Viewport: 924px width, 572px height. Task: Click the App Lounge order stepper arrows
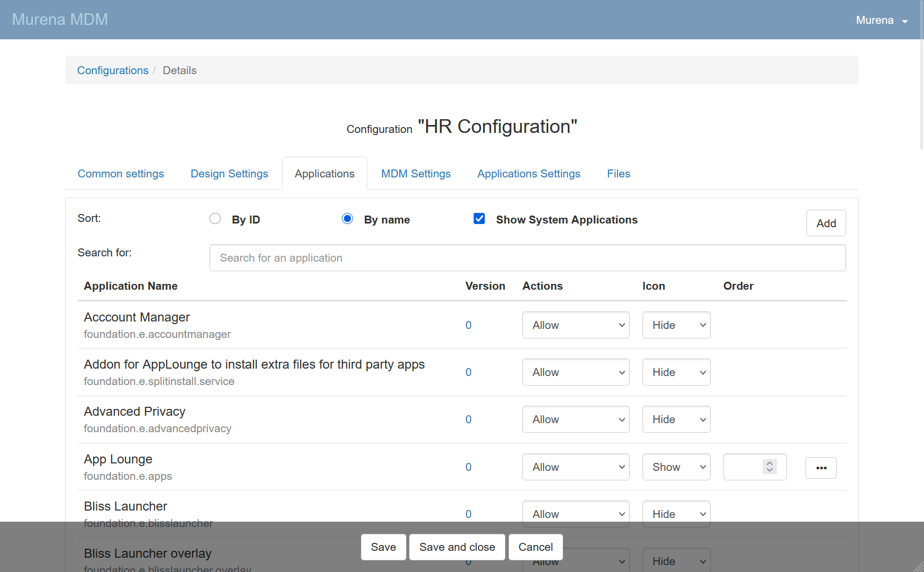(769, 467)
